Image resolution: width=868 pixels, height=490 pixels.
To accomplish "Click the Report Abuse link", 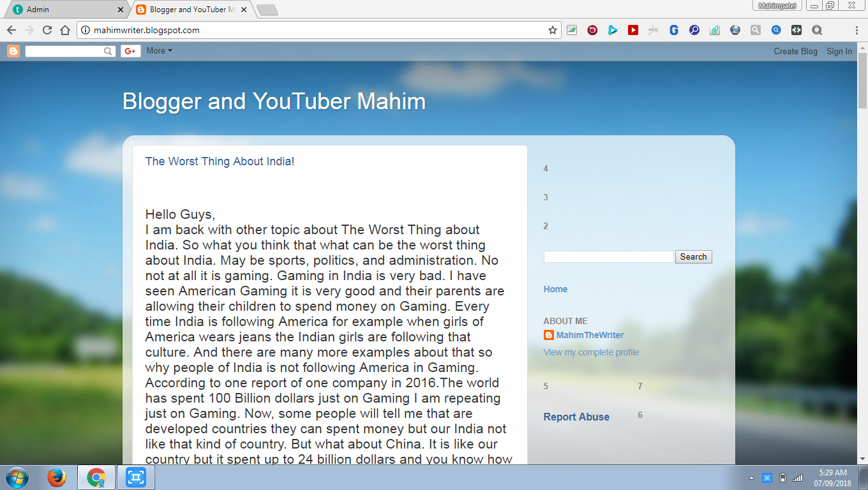I will 576,417.
